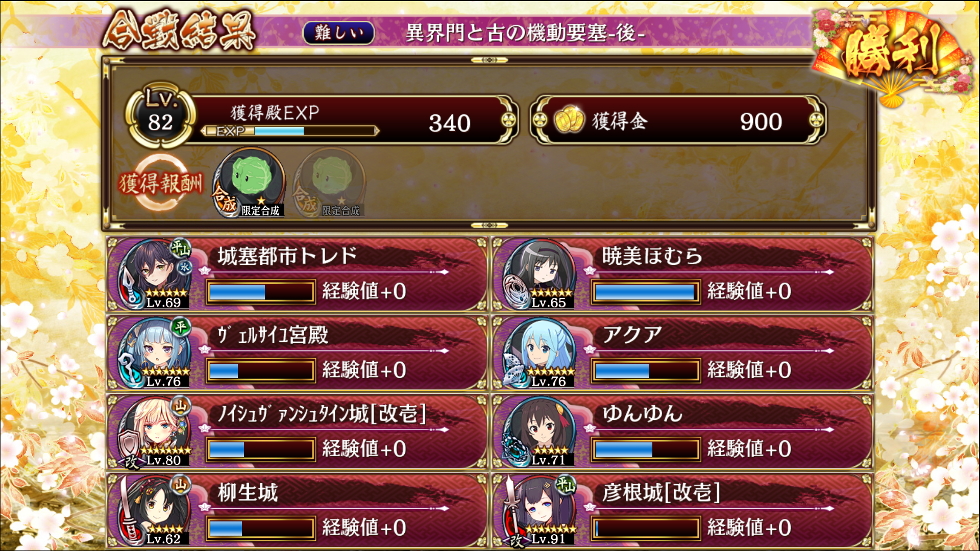Click the gold coin 獲得金 icon
Screen dimensions: 980x551
(569, 120)
